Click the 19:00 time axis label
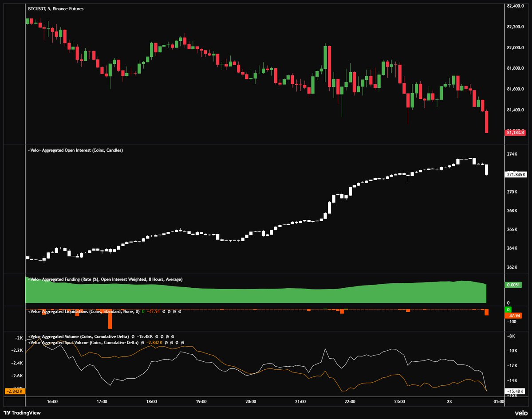This screenshot has height=419, width=532. pyautogui.click(x=201, y=402)
